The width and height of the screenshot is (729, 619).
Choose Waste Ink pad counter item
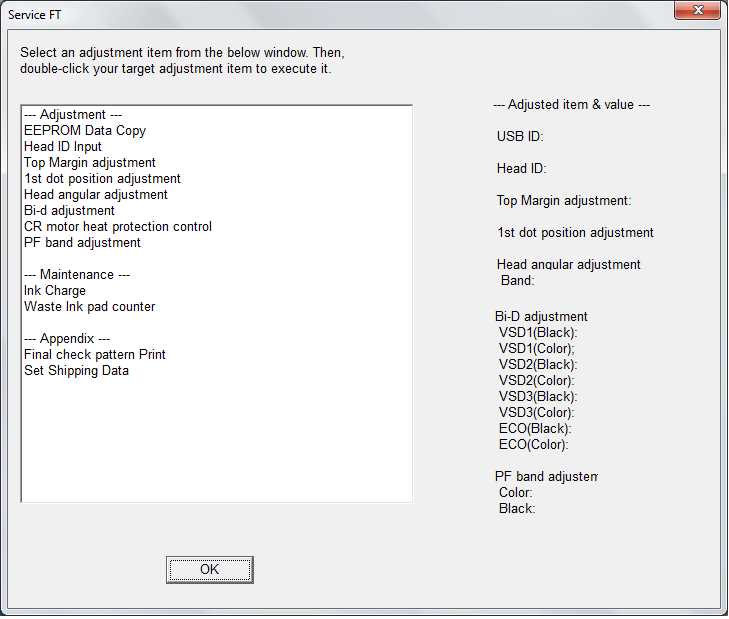(90, 306)
